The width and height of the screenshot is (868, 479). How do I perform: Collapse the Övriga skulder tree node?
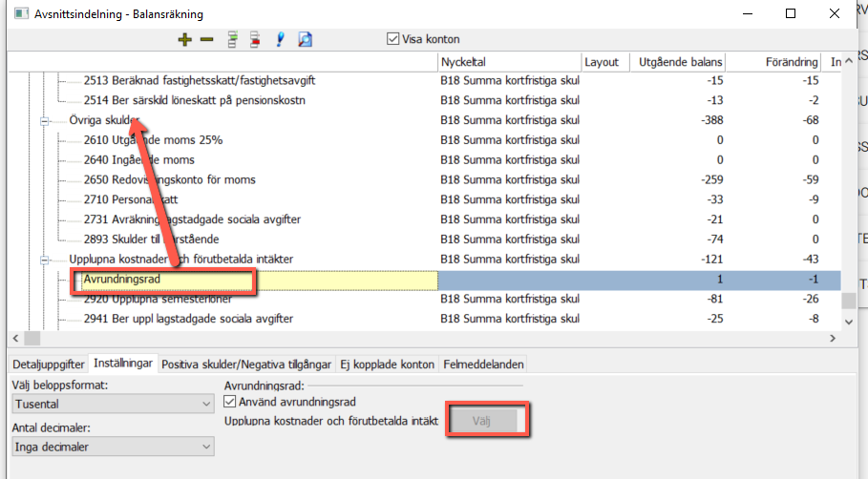click(x=44, y=120)
